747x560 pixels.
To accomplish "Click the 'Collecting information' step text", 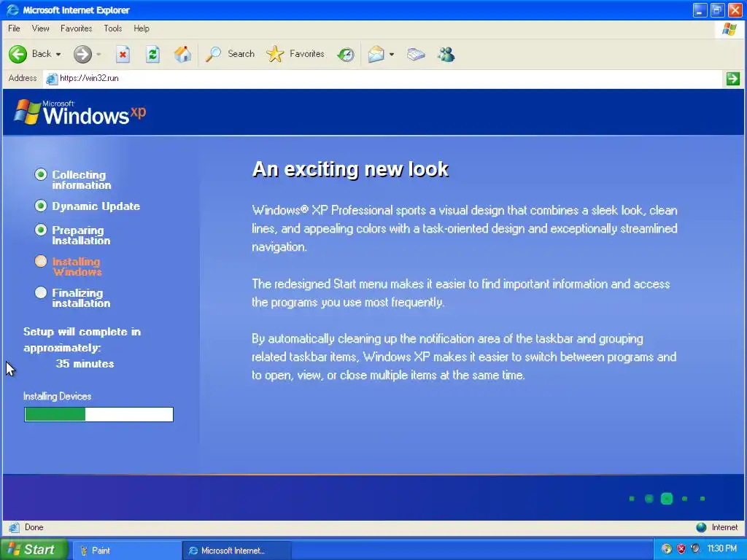I will (82, 180).
